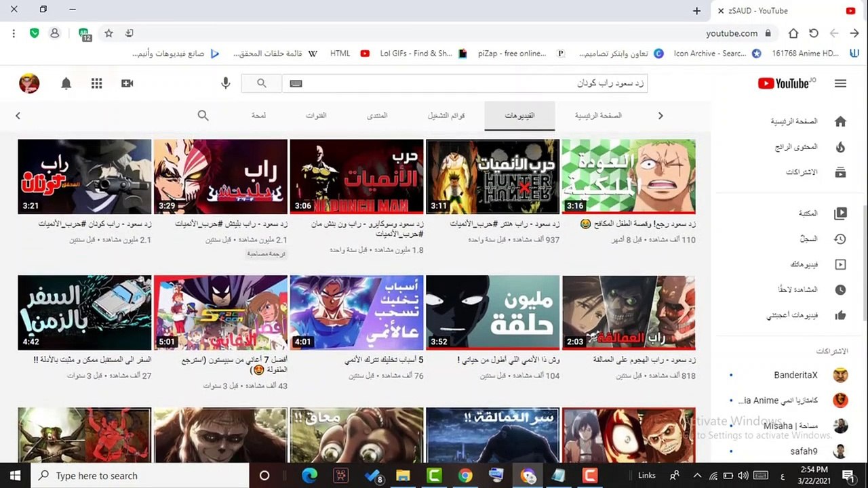Open File Explorer from the taskbar

pos(403,476)
